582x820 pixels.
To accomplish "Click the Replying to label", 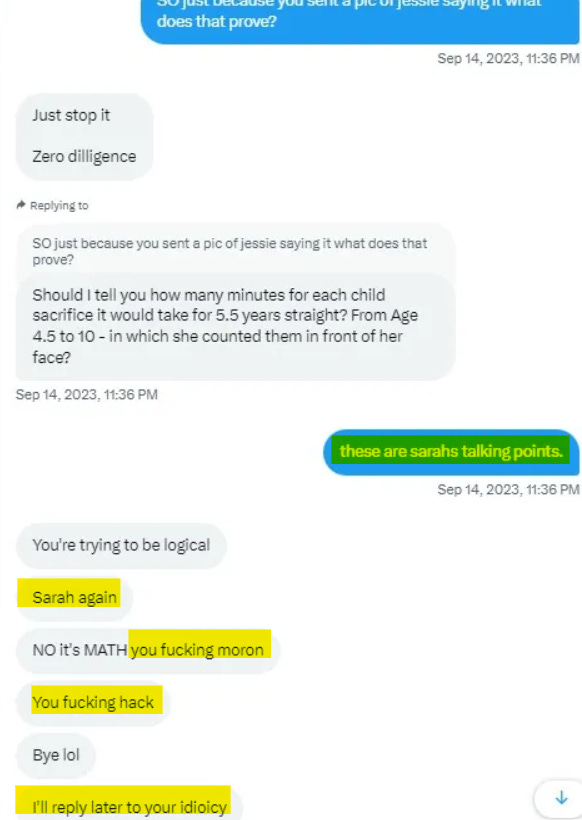I will [59, 206].
